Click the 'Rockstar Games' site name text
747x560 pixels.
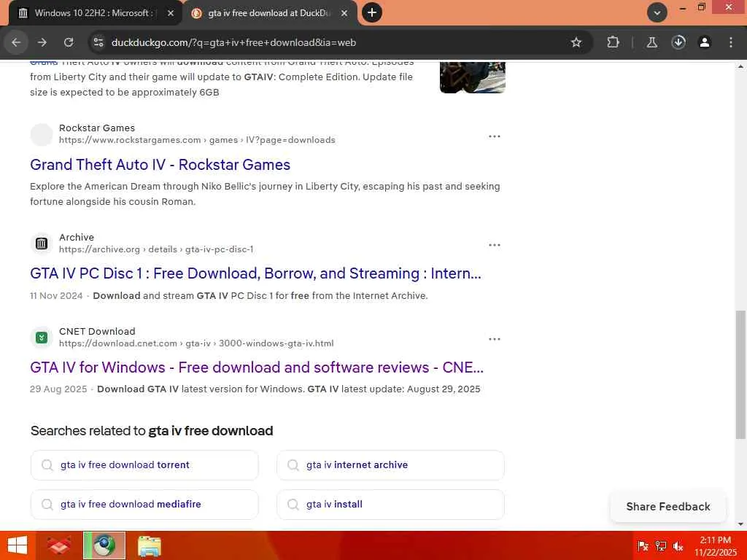[x=97, y=128]
